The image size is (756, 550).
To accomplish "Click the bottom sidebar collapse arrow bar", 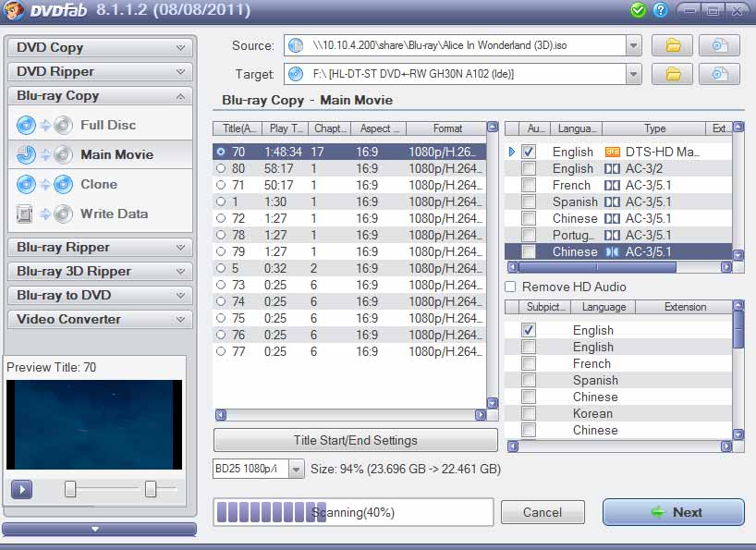I will [99, 530].
